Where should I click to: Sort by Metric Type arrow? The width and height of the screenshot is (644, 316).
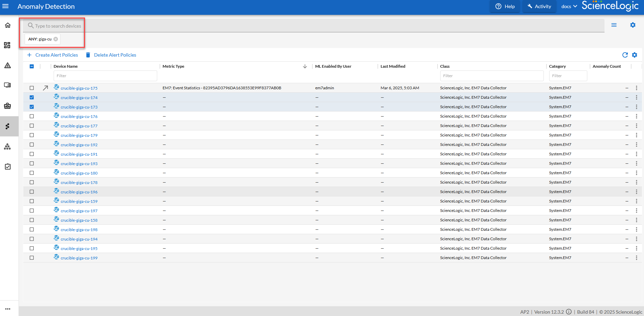click(305, 66)
